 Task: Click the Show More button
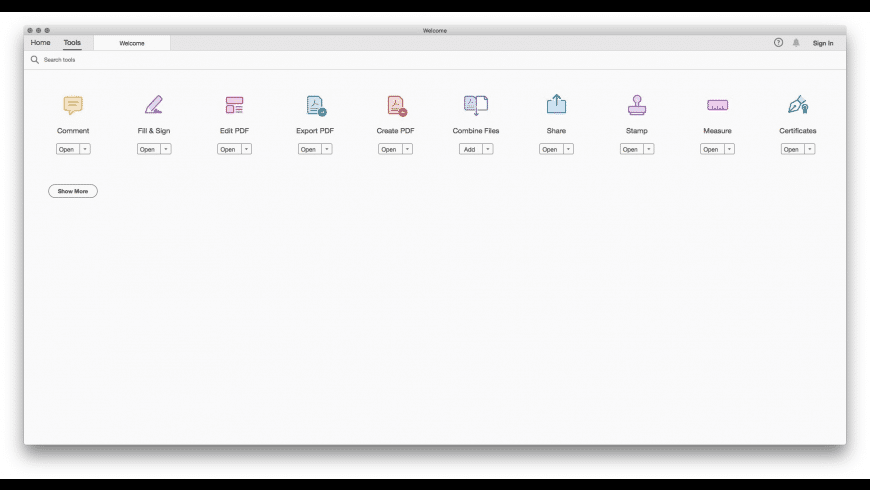(x=73, y=191)
